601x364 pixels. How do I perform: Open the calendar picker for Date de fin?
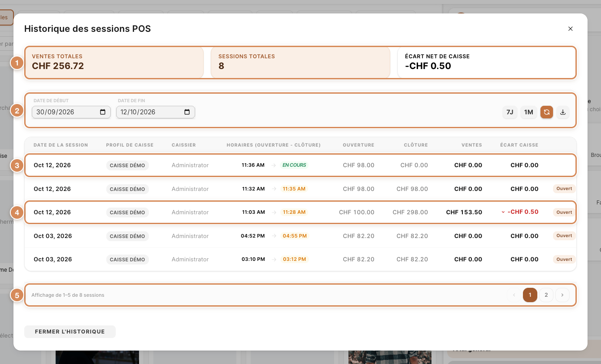point(187,112)
